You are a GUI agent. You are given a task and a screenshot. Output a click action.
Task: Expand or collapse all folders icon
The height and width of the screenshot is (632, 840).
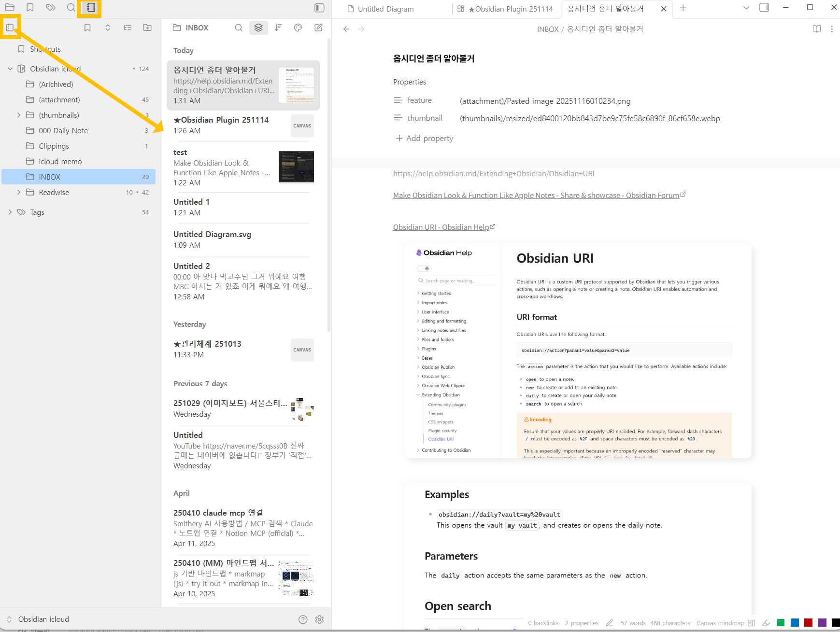click(x=108, y=28)
